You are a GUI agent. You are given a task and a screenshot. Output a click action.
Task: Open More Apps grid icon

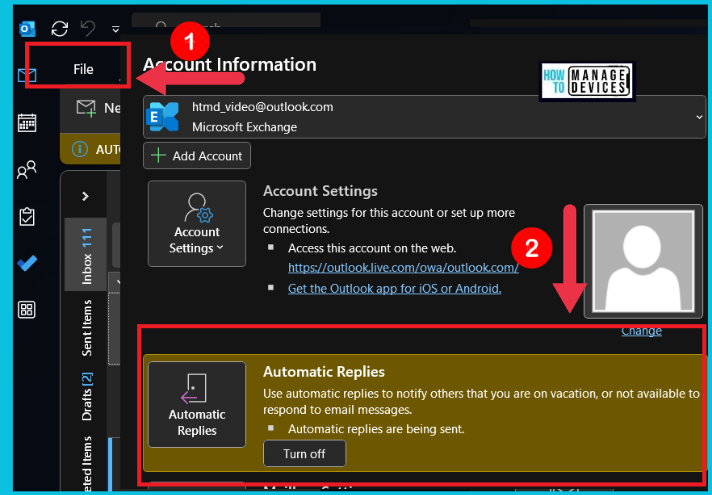coord(27,310)
